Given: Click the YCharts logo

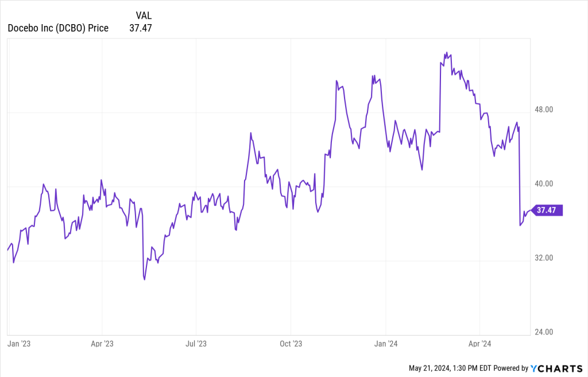Looking at the screenshot, I should [556, 368].
